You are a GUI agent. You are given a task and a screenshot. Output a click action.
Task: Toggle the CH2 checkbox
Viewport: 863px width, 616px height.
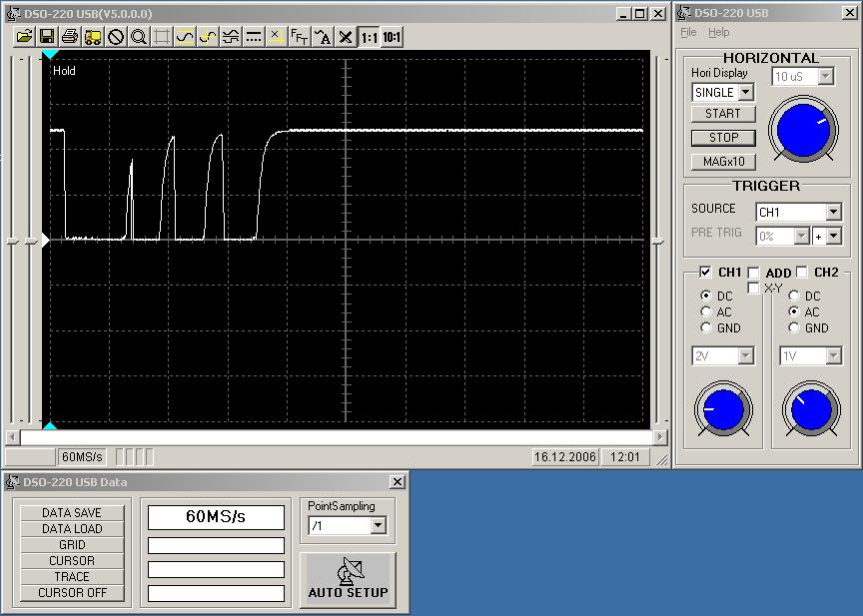pyautogui.click(x=802, y=272)
